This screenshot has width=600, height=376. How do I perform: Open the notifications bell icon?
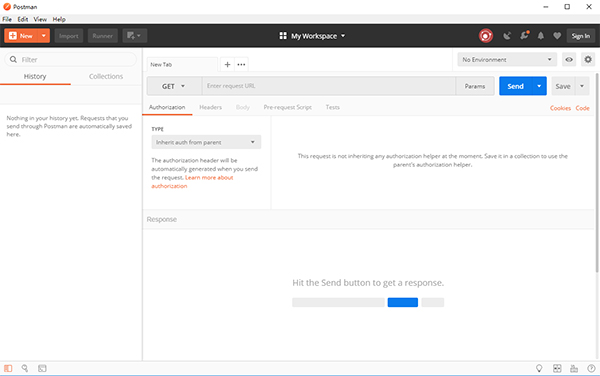(540, 36)
